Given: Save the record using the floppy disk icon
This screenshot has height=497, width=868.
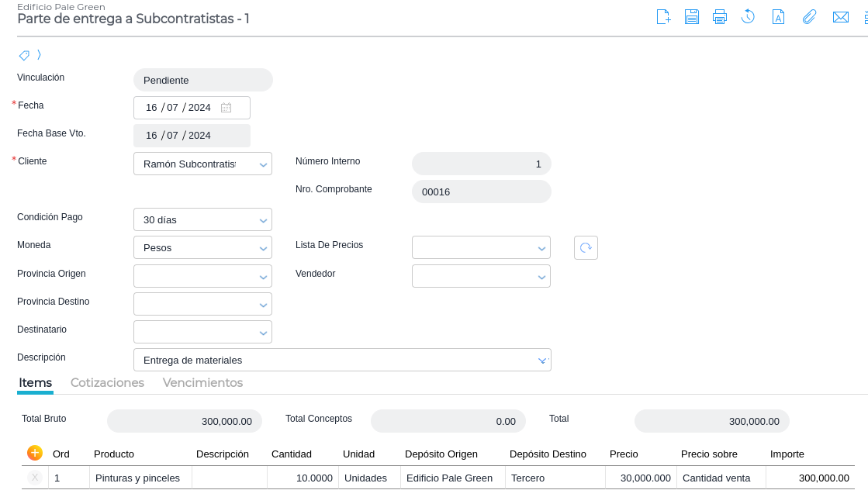Looking at the screenshot, I should (692, 17).
